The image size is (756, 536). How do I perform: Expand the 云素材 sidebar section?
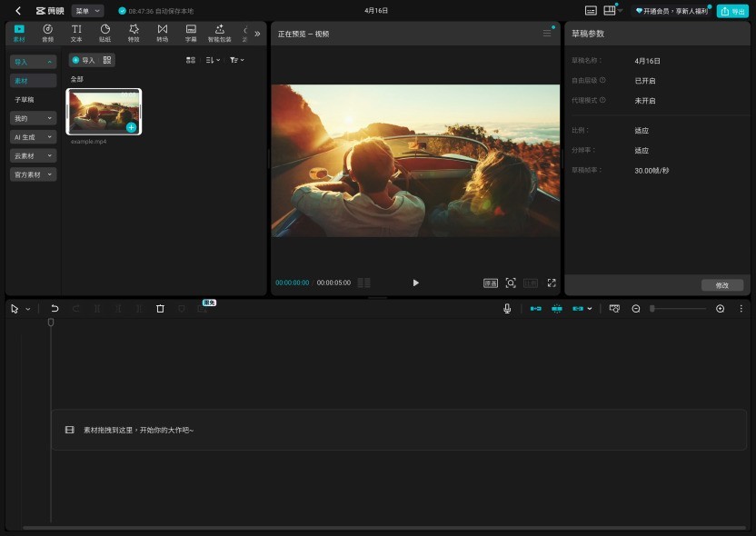(34, 155)
